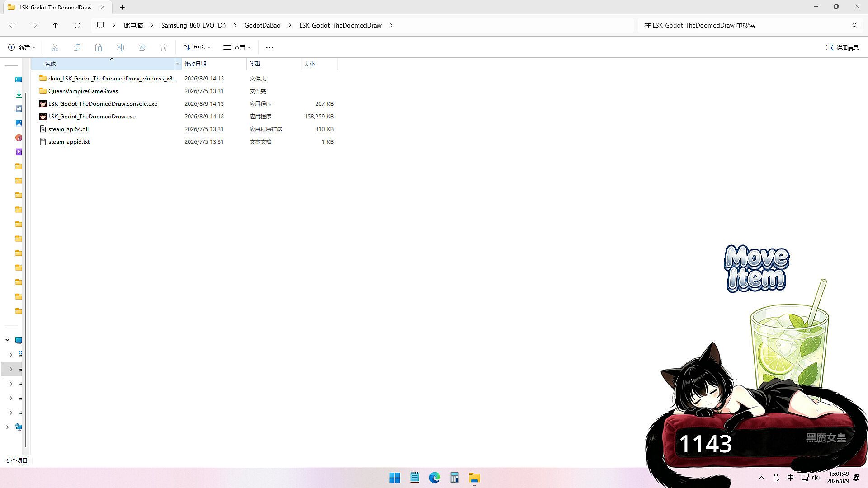This screenshot has width=868, height=488.
Task: Expand the Network node in navigation tree
Action: [x=8, y=427]
